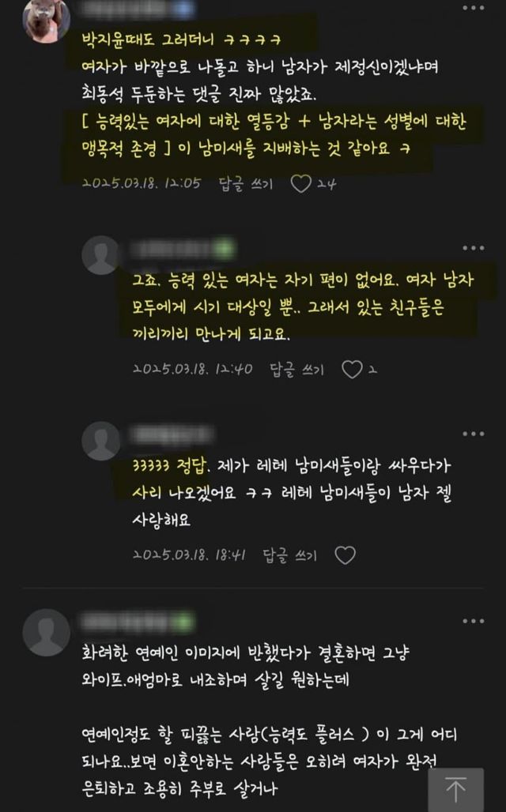
Task: Open the more-options dots for the 18:41 reply
Action: point(474,434)
